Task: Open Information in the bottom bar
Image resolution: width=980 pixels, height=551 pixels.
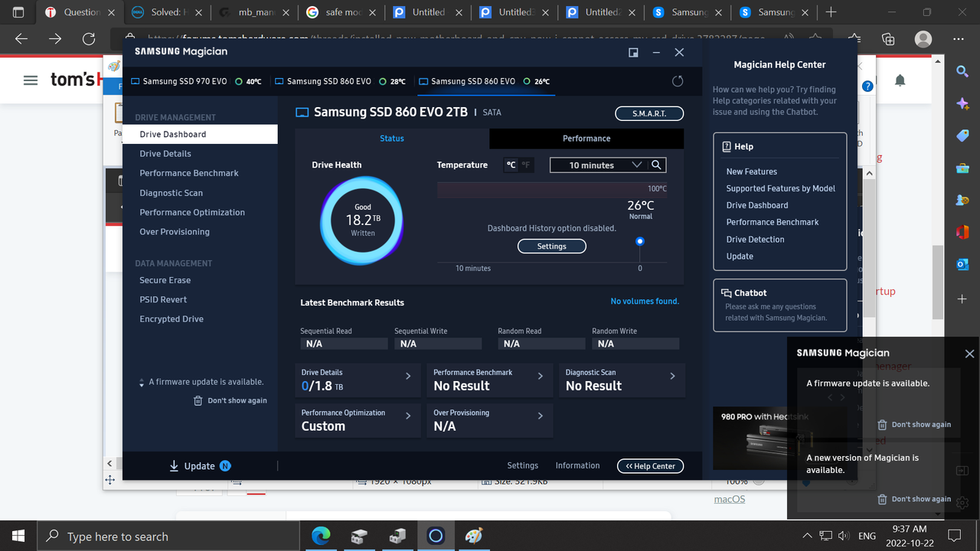Action: click(x=577, y=465)
